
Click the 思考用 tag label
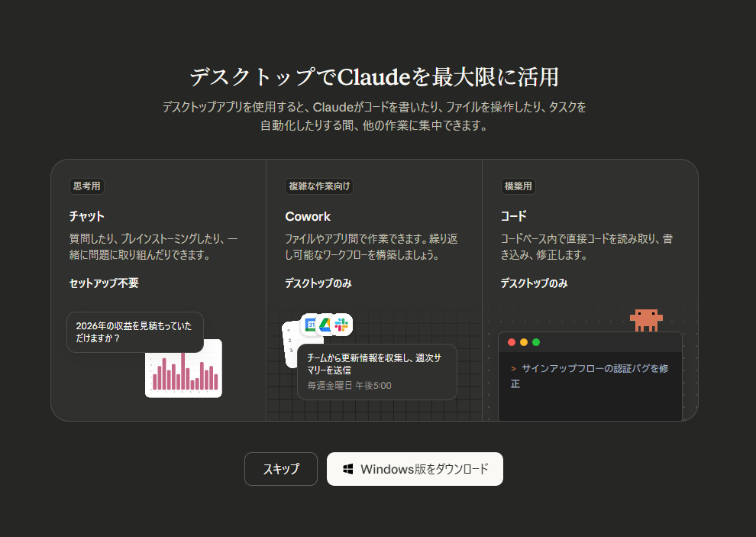(x=86, y=186)
